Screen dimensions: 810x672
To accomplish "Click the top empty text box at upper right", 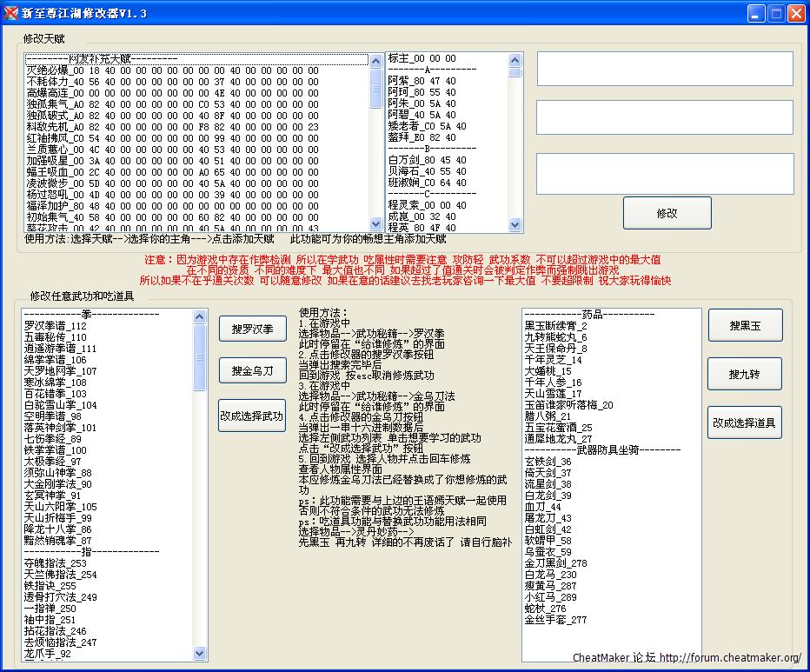I will [665, 69].
